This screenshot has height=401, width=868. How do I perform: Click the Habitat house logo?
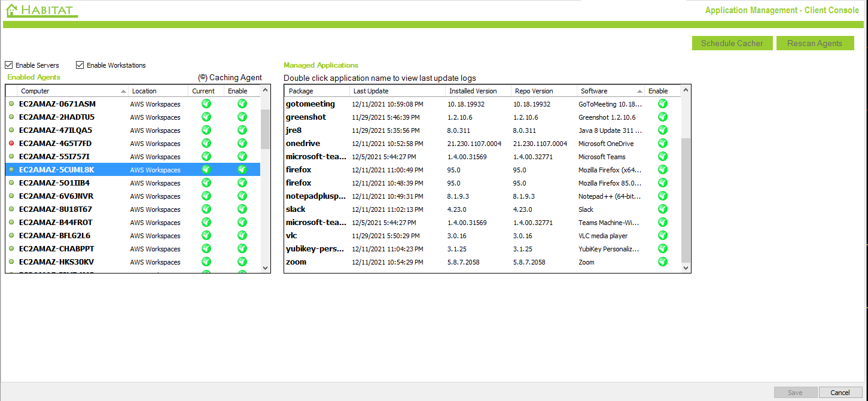[x=10, y=10]
